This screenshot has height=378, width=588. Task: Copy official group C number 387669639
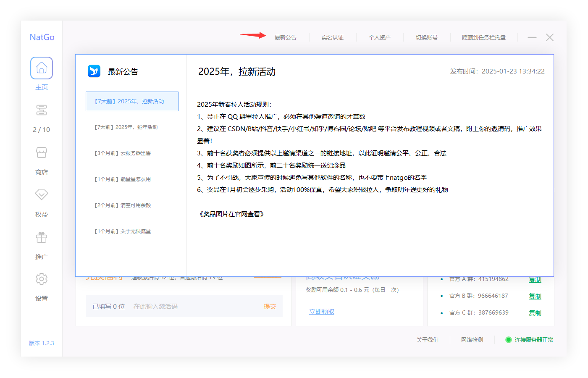click(x=535, y=313)
